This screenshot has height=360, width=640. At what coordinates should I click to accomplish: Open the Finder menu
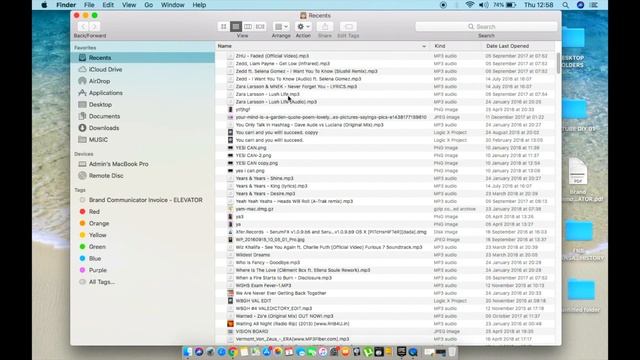point(66,5)
